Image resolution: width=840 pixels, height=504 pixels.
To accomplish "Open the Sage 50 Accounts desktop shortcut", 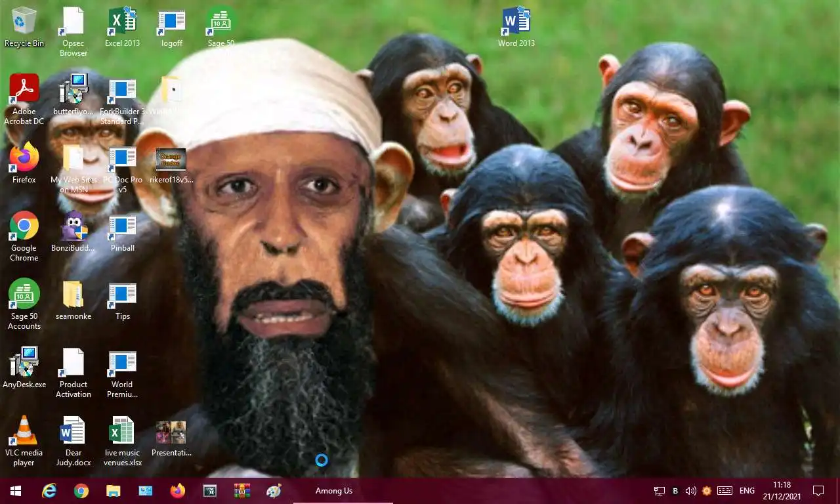I will coord(24,304).
